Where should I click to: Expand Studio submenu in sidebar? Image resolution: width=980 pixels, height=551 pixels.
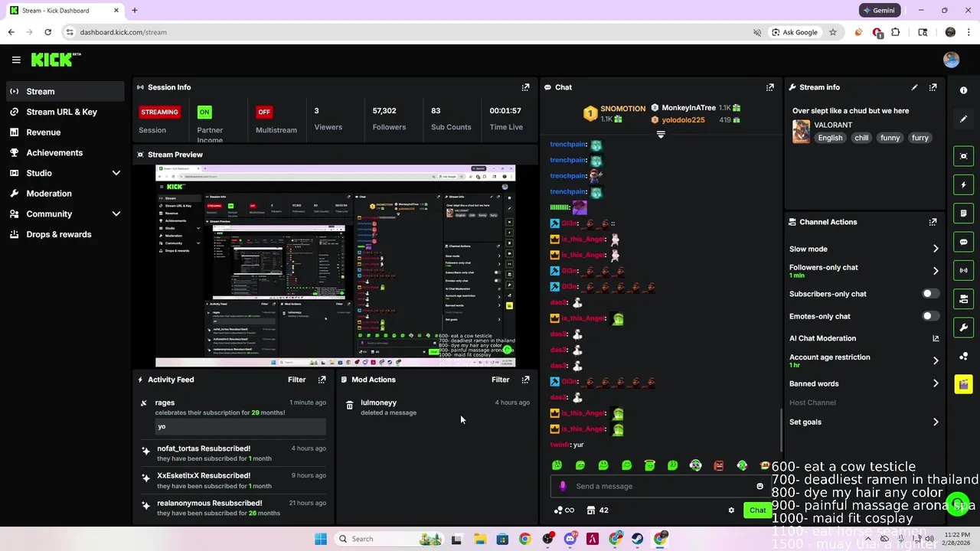[116, 173]
